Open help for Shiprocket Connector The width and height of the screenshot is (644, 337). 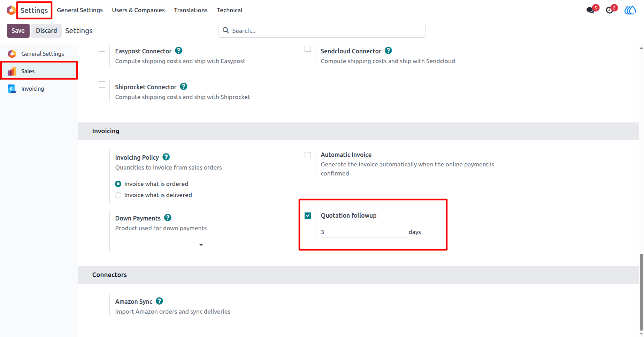click(x=184, y=87)
